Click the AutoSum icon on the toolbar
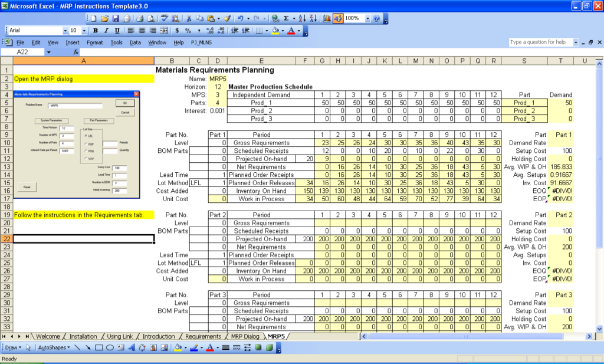The image size is (604, 364). tap(286, 18)
